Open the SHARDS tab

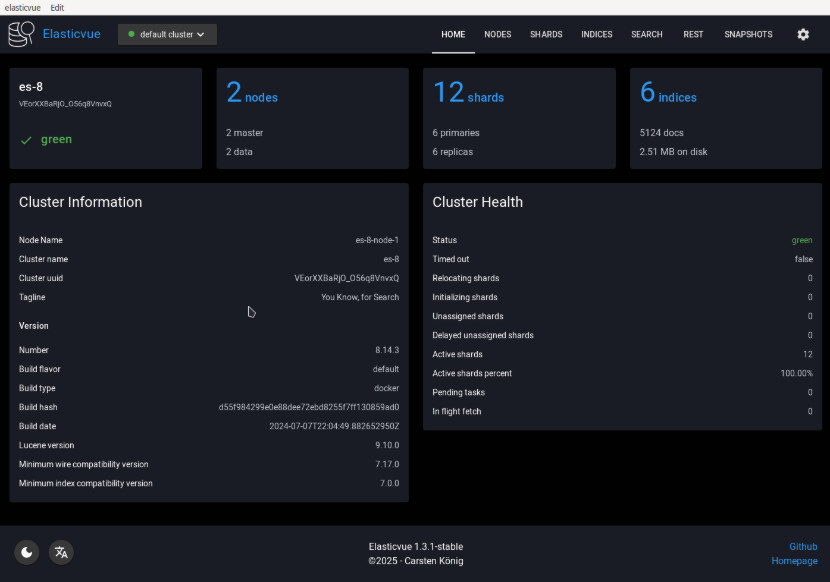[x=546, y=34]
